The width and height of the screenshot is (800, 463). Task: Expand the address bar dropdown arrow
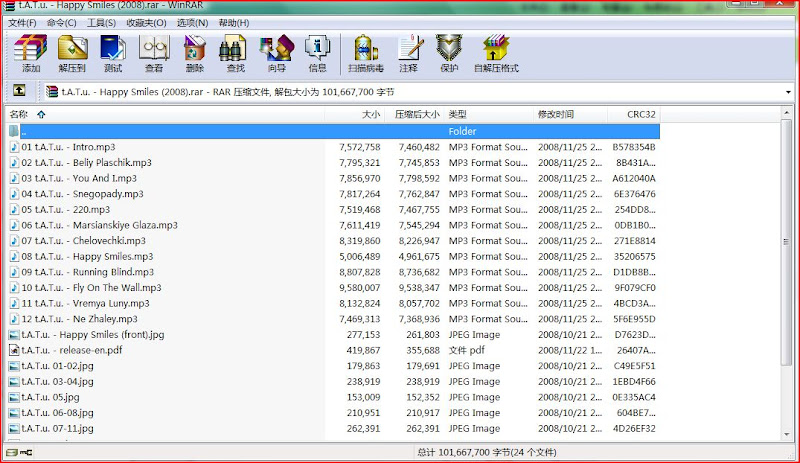click(788, 92)
